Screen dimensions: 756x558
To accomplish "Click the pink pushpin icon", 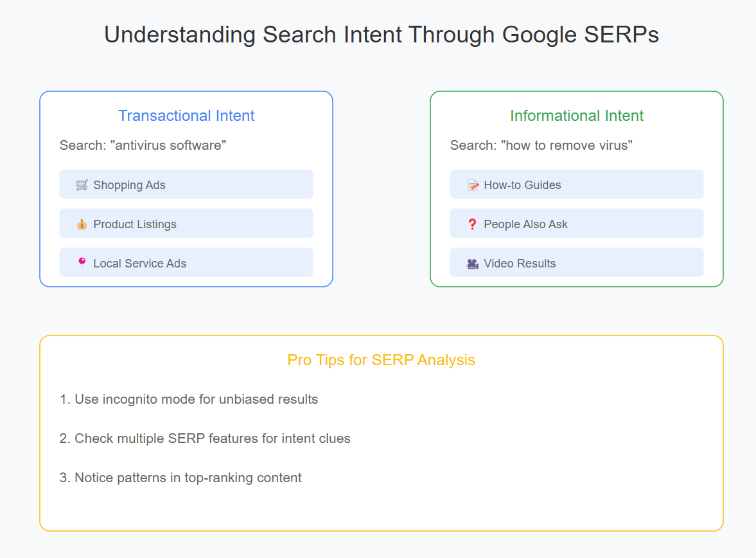I will coord(82,263).
